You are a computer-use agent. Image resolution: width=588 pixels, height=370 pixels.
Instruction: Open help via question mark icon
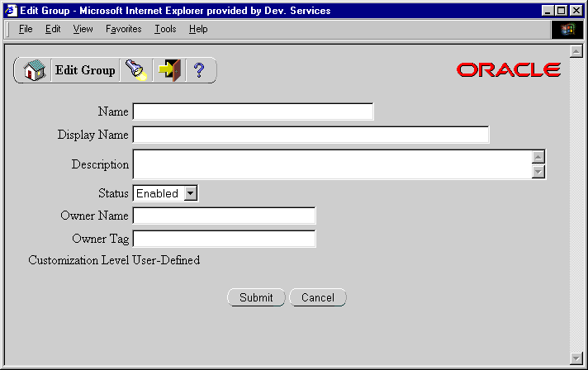(x=198, y=70)
